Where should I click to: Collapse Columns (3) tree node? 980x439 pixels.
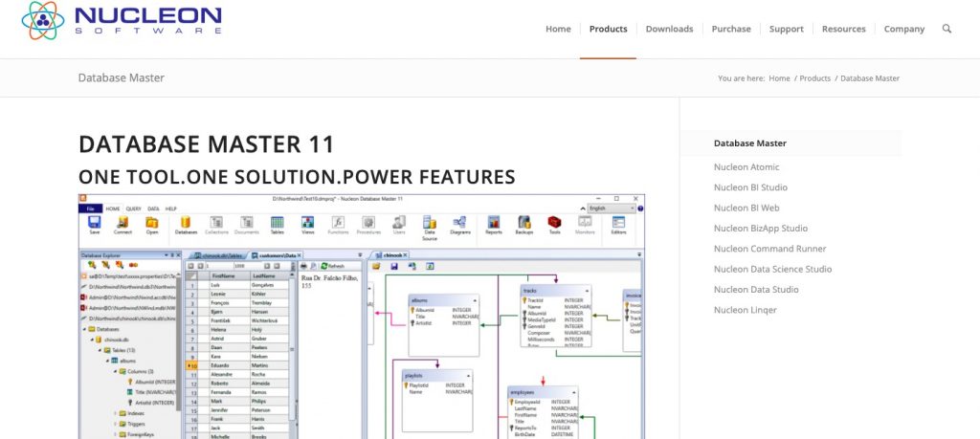[x=116, y=371]
